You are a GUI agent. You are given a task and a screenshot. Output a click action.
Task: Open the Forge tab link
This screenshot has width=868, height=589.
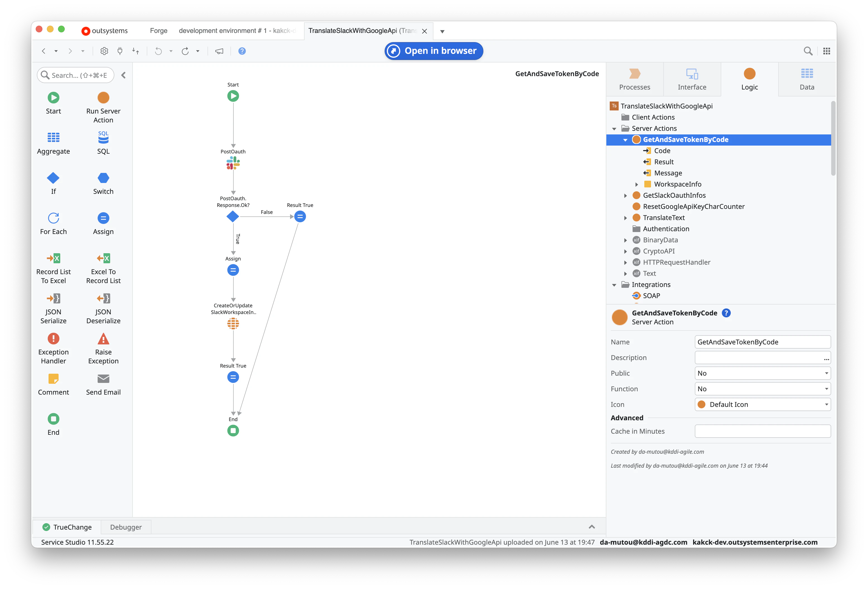(158, 31)
